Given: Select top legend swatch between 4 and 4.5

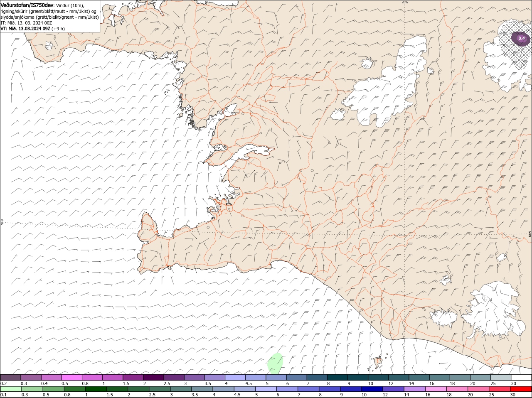Looking at the screenshot, I should tap(235, 377).
